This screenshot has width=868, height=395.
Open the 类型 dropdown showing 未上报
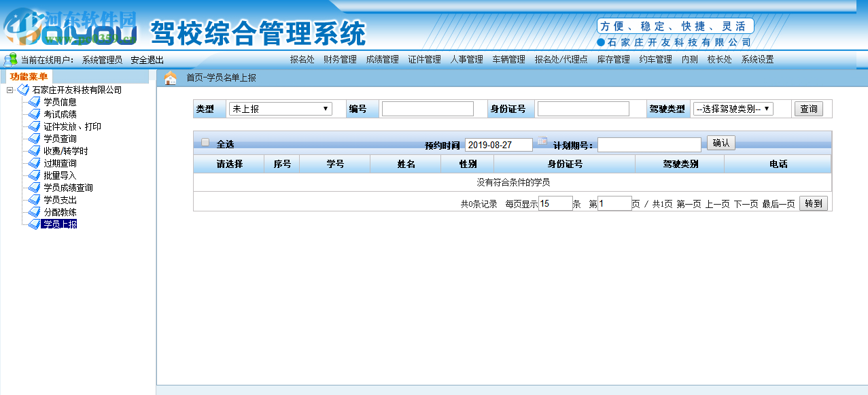click(x=279, y=108)
